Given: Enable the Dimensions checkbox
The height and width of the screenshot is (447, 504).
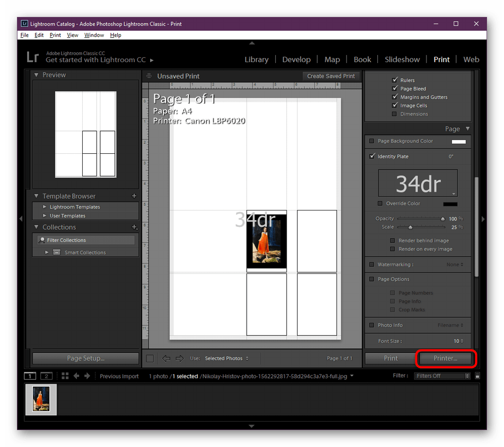Looking at the screenshot, I should [x=395, y=113].
